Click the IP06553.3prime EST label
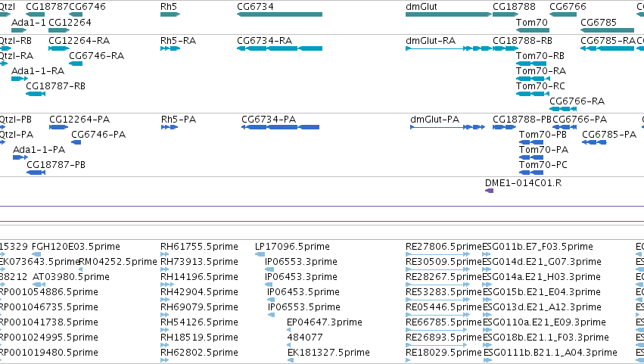This screenshot has width=644, height=364. click(301, 262)
